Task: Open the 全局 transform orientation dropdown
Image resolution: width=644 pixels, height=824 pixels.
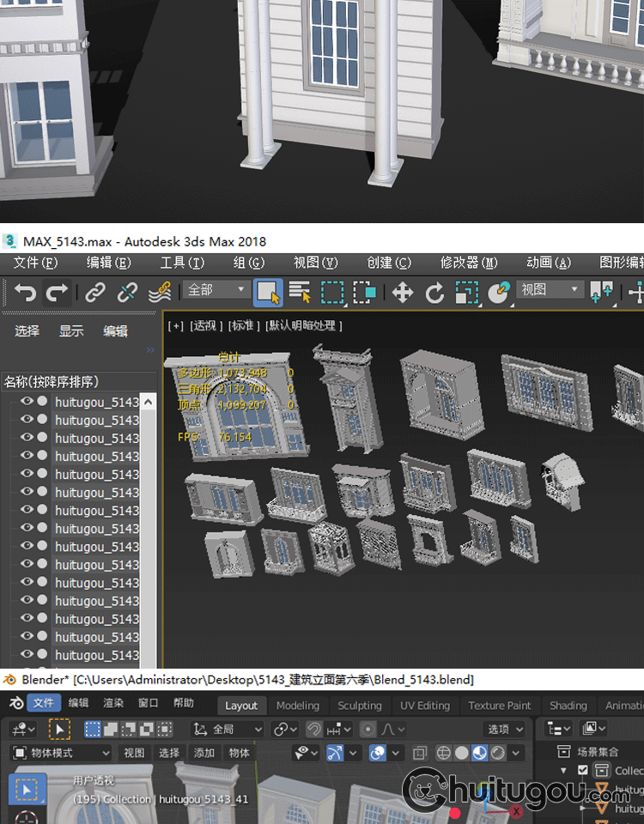Action: click(x=228, y=729)
